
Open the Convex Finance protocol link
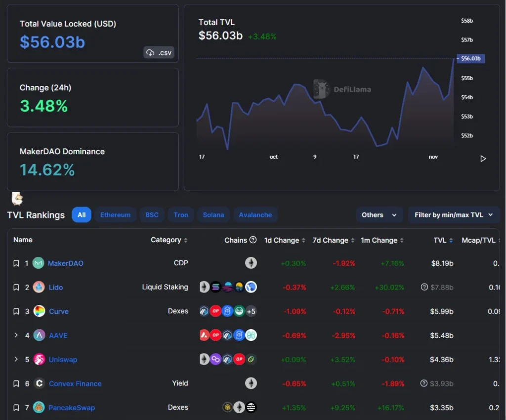click(75, 383)
